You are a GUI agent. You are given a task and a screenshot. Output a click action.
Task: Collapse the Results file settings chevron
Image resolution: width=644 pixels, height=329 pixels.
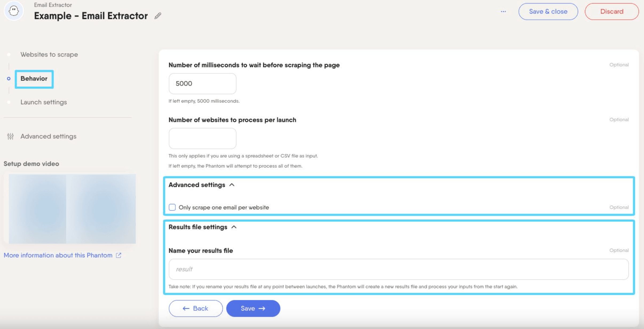(234, 227)
